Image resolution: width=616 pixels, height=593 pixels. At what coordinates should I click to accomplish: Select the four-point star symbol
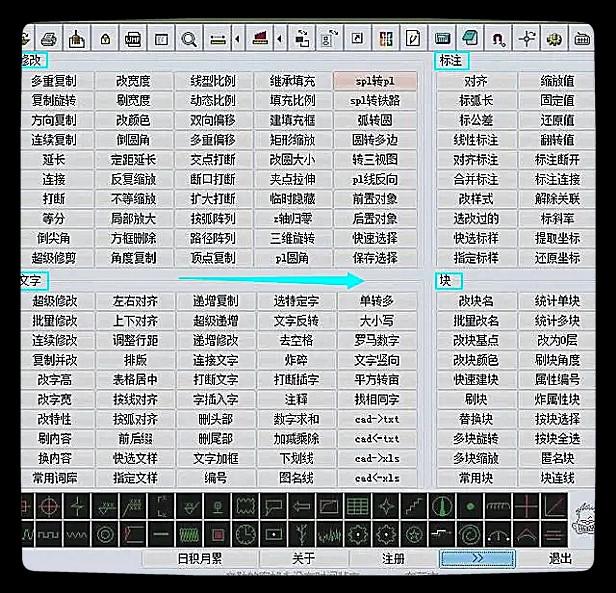point(386,506)
